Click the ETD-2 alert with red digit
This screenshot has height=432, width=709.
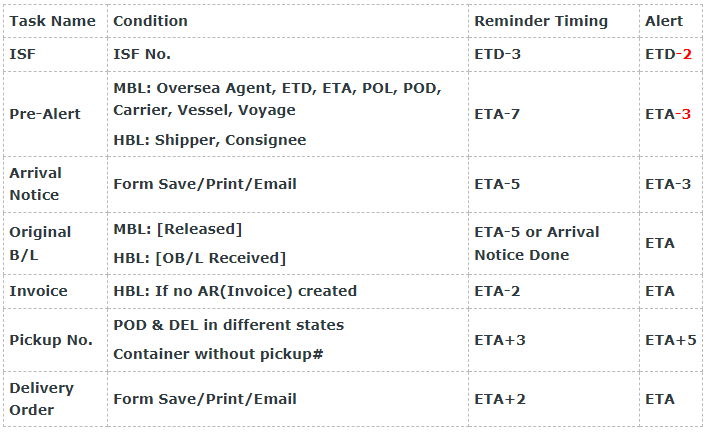click(668, 54)
